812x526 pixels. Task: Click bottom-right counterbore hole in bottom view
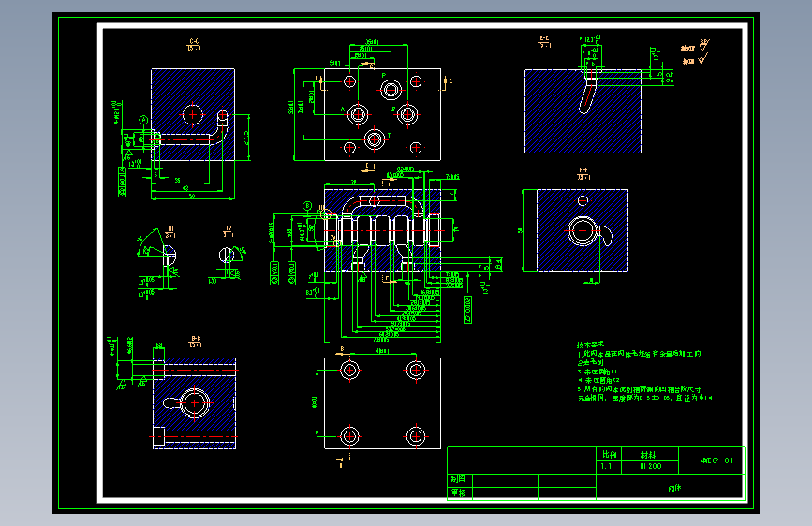coord(416,436)
